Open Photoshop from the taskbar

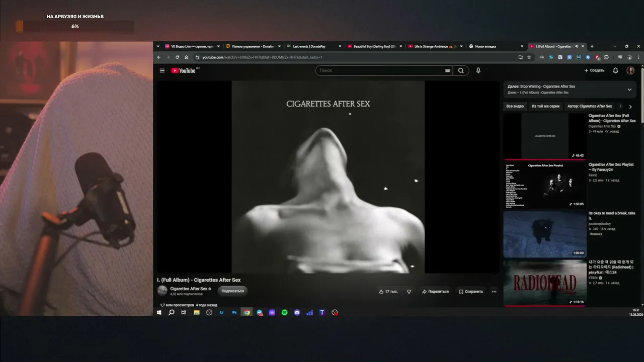234,312
